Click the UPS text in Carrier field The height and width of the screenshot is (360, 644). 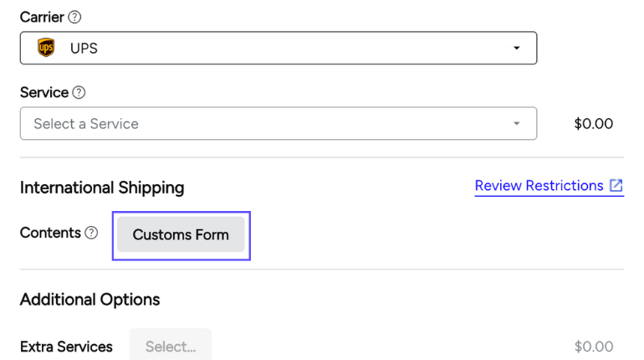tap(84, 49)
